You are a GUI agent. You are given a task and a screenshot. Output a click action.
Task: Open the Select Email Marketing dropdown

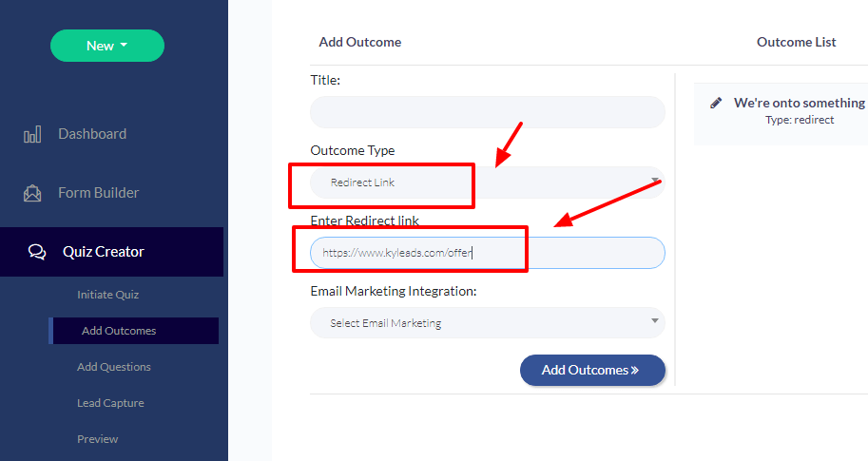click(487, 323)
